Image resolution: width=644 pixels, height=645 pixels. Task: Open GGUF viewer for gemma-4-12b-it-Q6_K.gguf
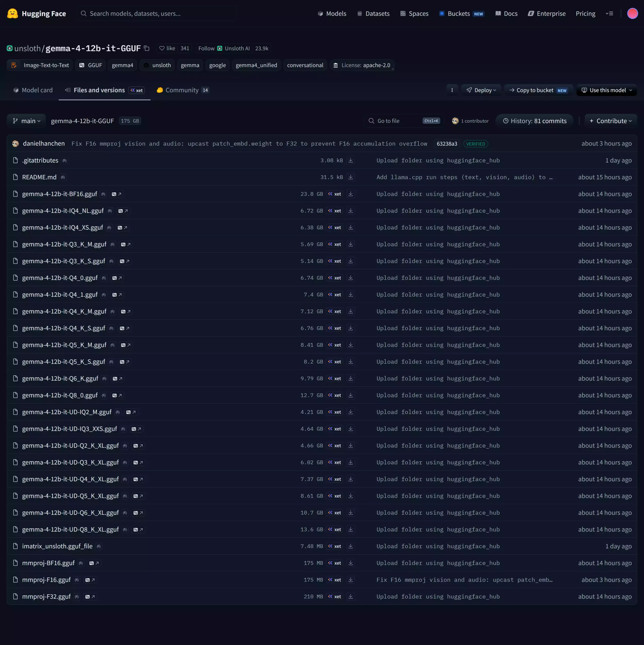click(x=117, y=379)
